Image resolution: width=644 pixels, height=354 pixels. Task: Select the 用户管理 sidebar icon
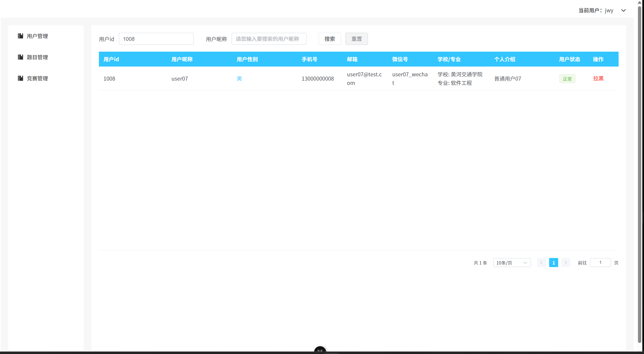(20, 36)
